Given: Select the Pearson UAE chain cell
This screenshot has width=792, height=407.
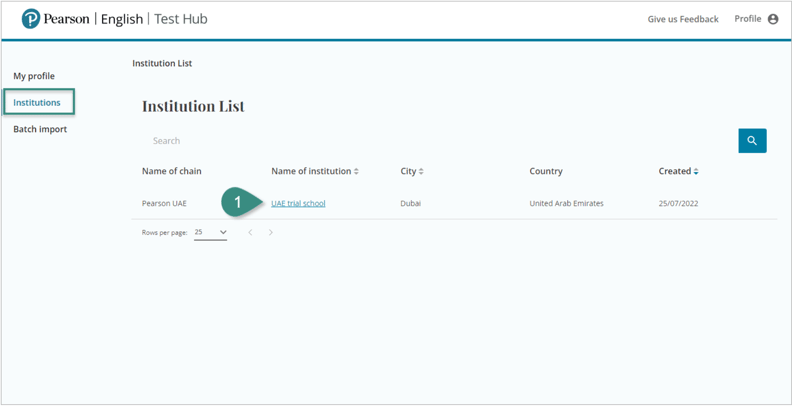Looking at the screenshot, I should coord(164,203).
